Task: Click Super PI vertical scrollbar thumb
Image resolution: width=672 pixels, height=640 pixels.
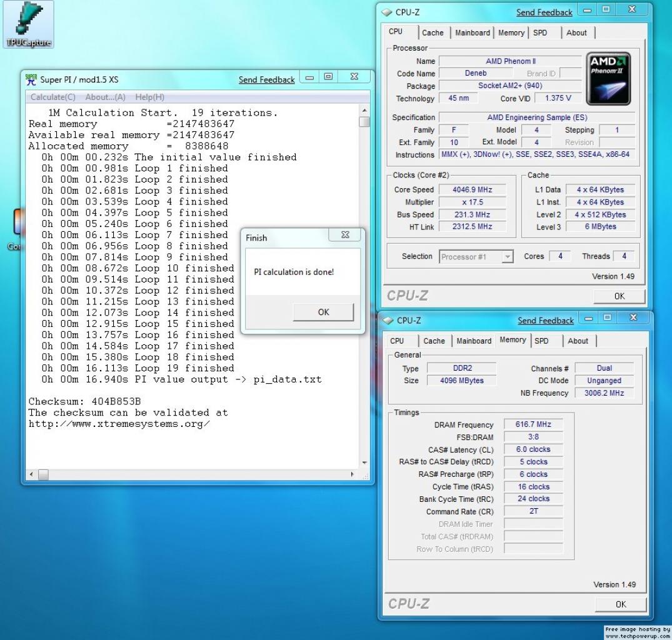Action: (364, 122)
